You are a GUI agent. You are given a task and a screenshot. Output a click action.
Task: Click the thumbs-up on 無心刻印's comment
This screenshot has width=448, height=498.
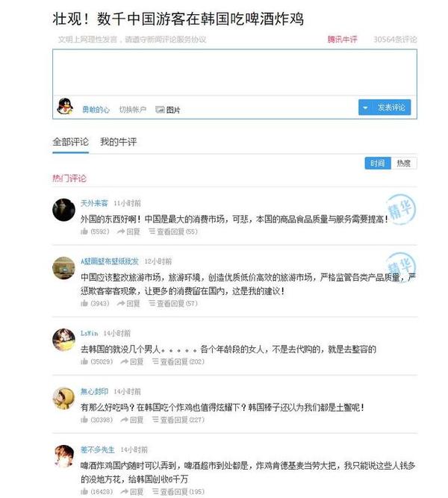click(84, 420)
